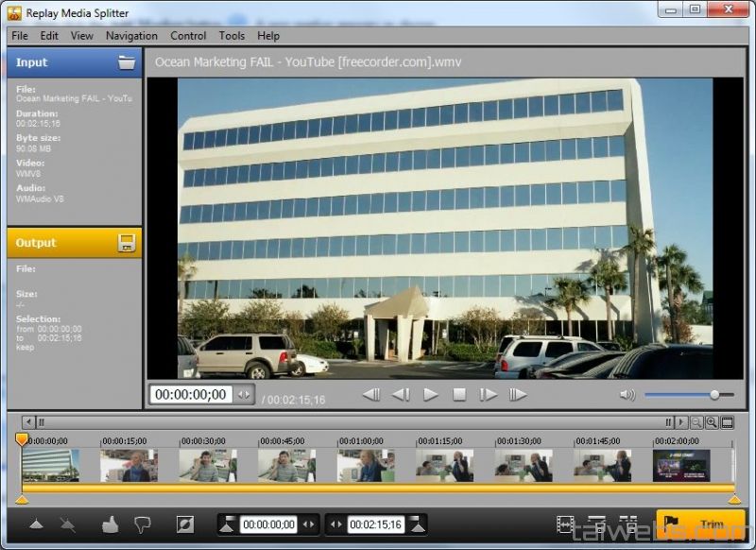Zoom out on the timeline

point(696,422)
